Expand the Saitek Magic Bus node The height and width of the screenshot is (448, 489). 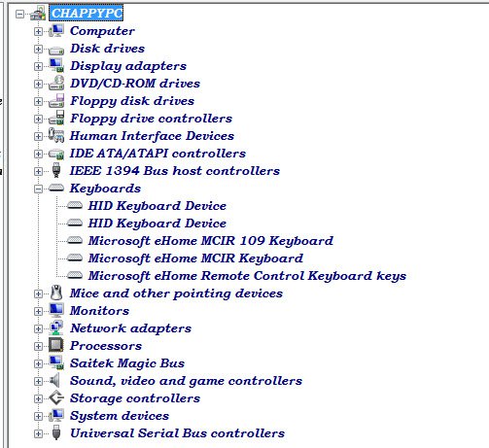38,363
